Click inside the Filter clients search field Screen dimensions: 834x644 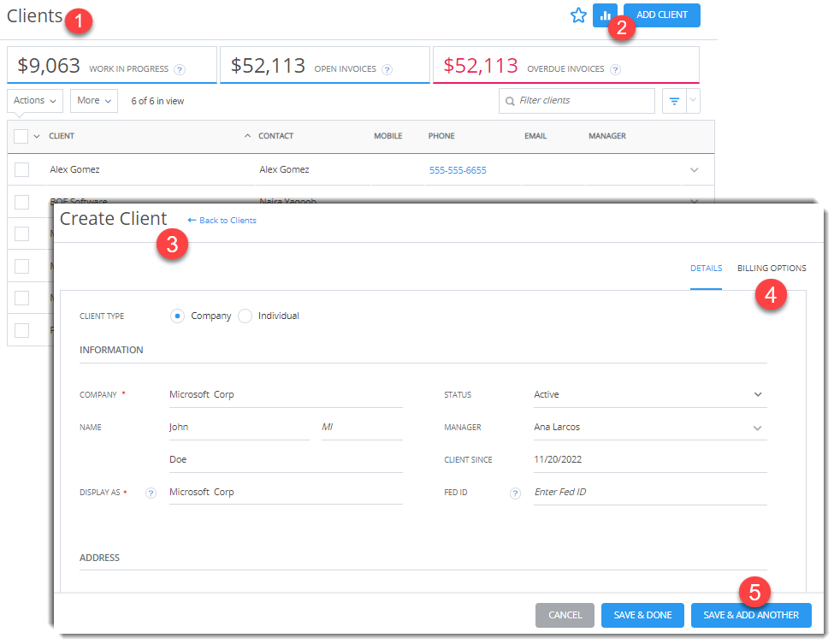pyautogui.click(x=573, y=100)
